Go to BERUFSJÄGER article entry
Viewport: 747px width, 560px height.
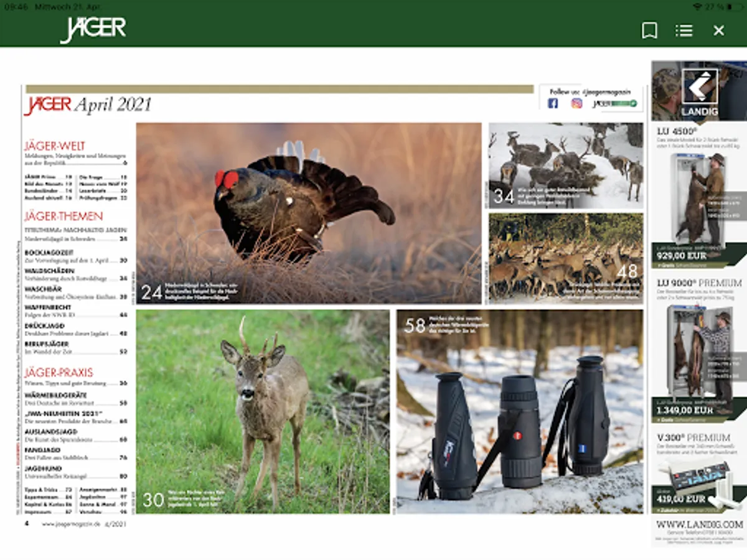(75, 347)
